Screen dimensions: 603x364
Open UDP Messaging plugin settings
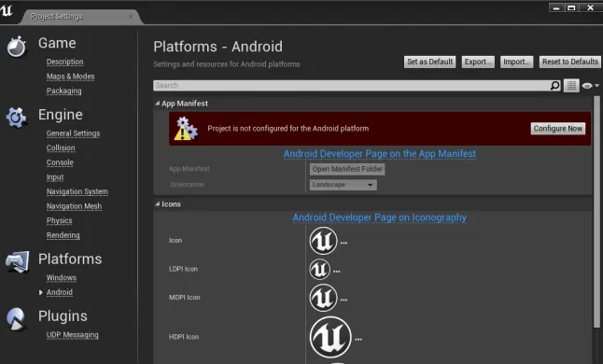pyautogui.click(x=72, y=335)
